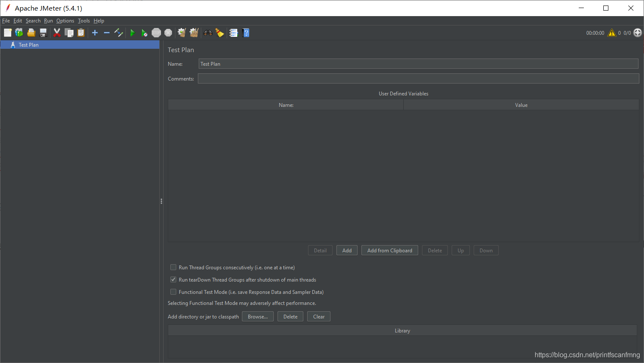The width and height of the screenshot is (644, 363).
Task: Click the Value column header
Action: [x=521, y=105]
